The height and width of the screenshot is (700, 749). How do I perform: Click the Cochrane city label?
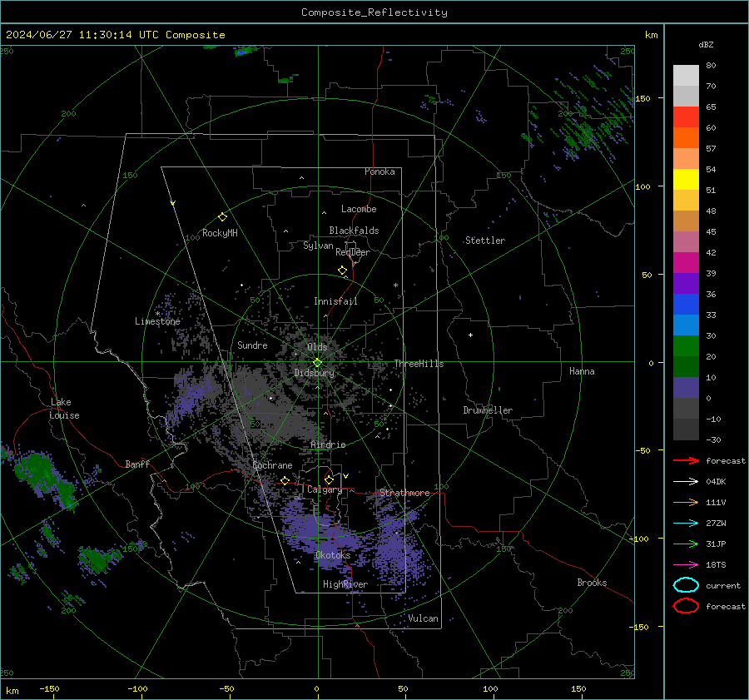coord(272,465)
